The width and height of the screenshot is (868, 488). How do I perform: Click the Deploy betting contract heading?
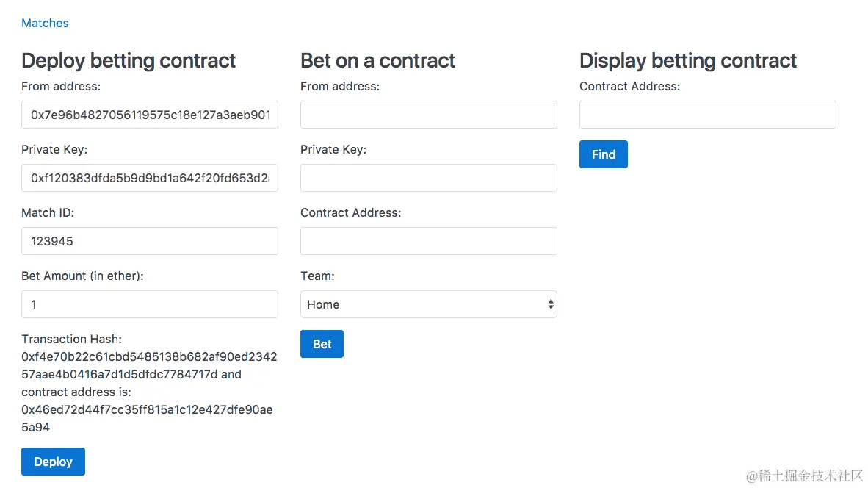(x=129, y=60)
